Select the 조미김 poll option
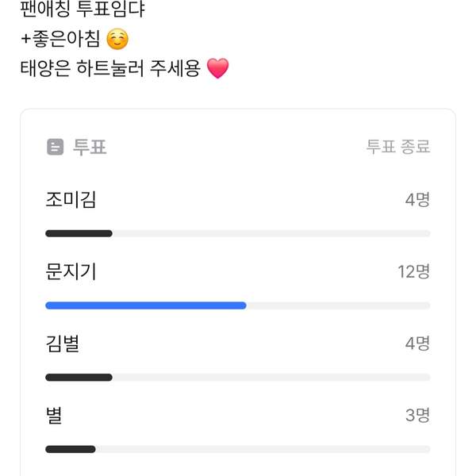Screen dimensions: 476x476 pyautogui.click(x=71, y=200)
